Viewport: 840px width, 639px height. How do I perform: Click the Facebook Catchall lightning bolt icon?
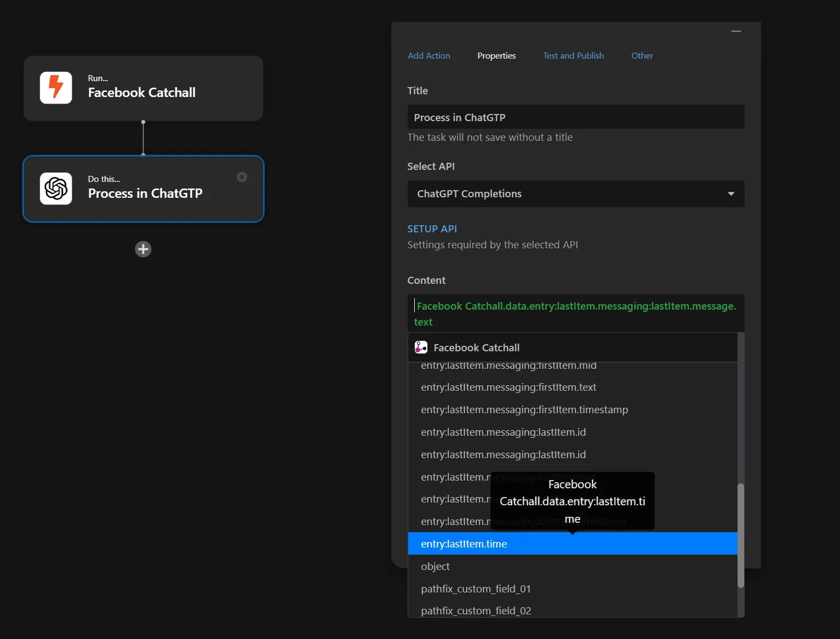coord(56,88)
